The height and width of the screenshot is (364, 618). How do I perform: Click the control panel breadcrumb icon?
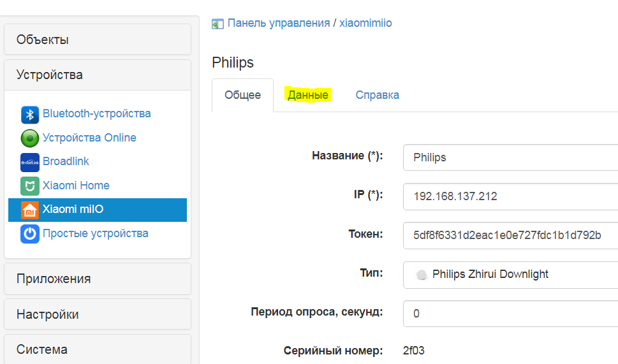[218, 24]
